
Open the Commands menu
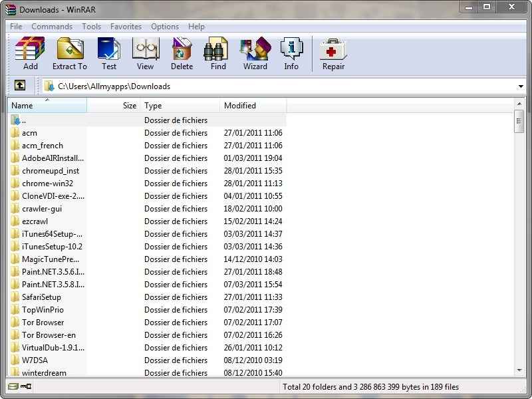point(52,27)
